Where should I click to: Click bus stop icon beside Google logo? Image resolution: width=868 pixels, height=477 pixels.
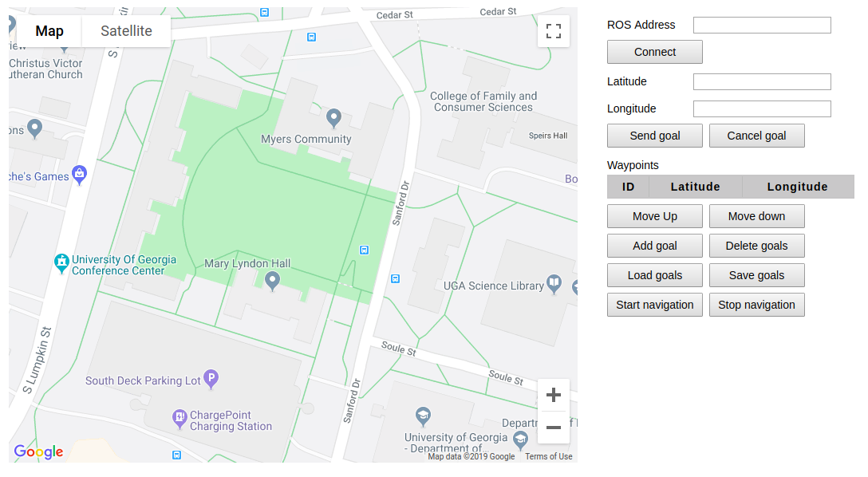coord(176,455)
